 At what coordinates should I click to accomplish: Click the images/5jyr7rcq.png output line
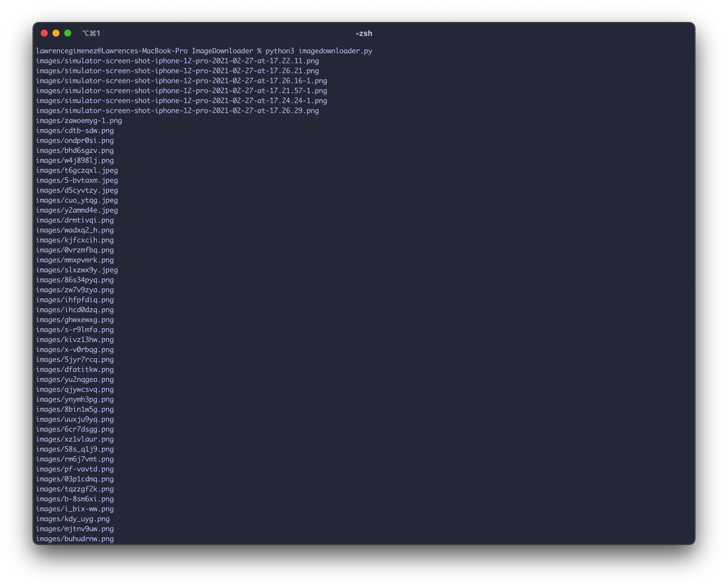coord(75,359)
